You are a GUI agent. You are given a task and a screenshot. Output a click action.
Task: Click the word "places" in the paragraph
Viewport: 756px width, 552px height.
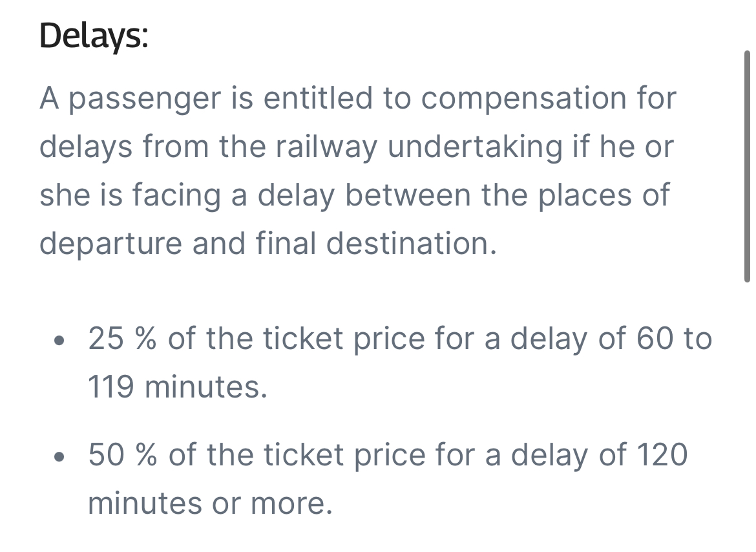[x=587, y=195]
